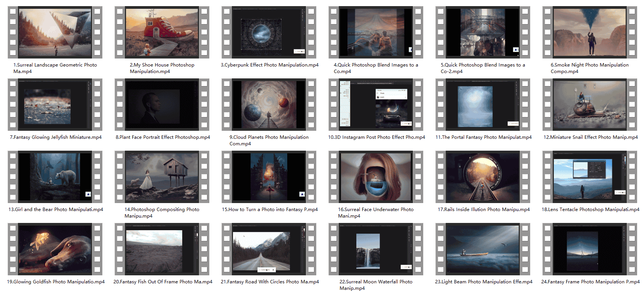Click file name "2.My Shoe House Photoshop Manipulation.mp4"
Viewport: 644px width, 291px height.
point(162,68)
